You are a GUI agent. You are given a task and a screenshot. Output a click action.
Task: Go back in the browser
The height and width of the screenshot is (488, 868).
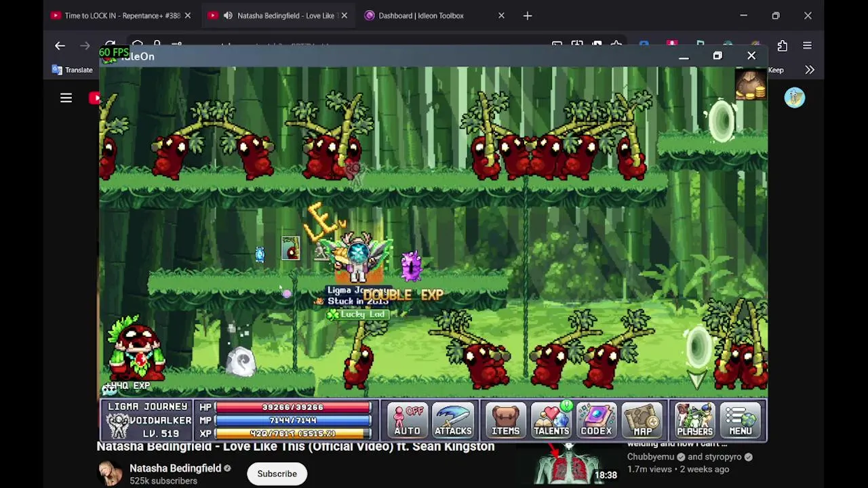60,45
